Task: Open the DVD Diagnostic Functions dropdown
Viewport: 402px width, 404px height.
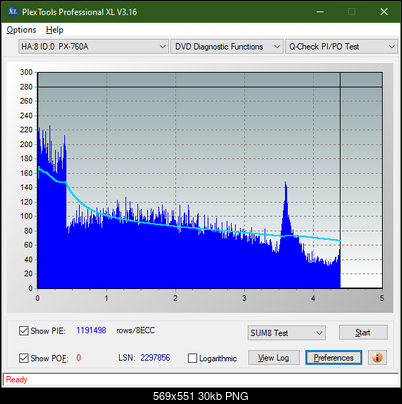Action: (227, 47)
